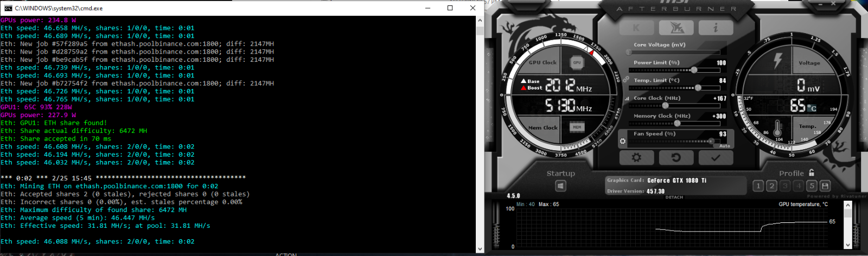Reset settings with circular arrow button

[676, 157]
